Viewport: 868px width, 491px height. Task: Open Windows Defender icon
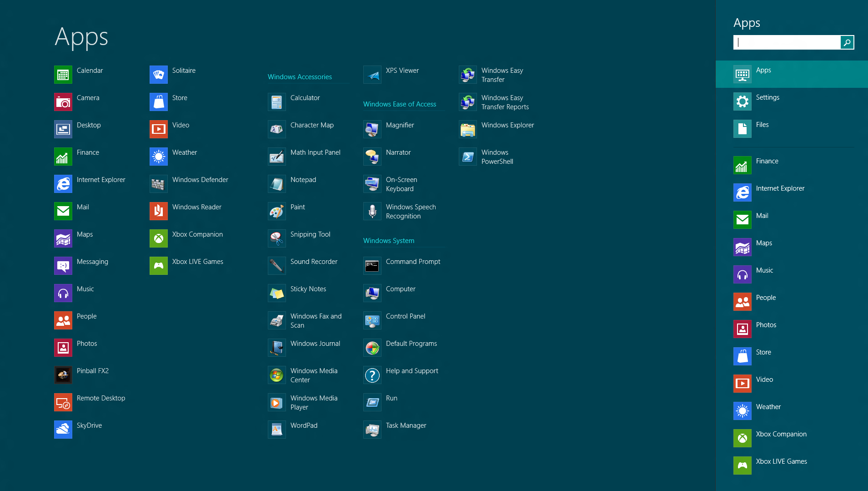158,184
